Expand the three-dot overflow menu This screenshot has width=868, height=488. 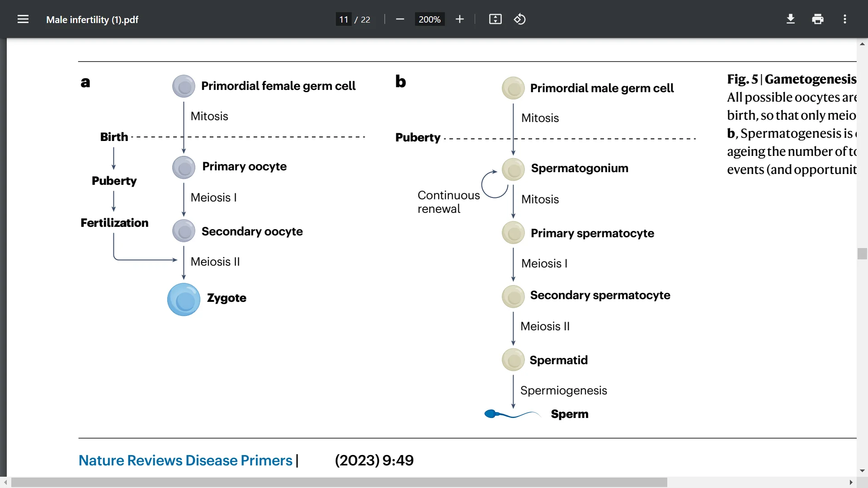[x=845, y=19]
